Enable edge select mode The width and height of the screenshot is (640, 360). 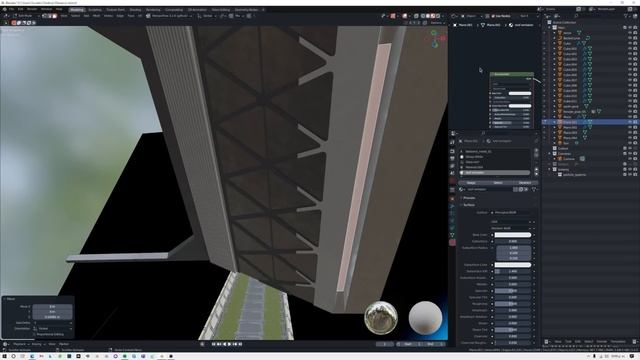point(50,16)
